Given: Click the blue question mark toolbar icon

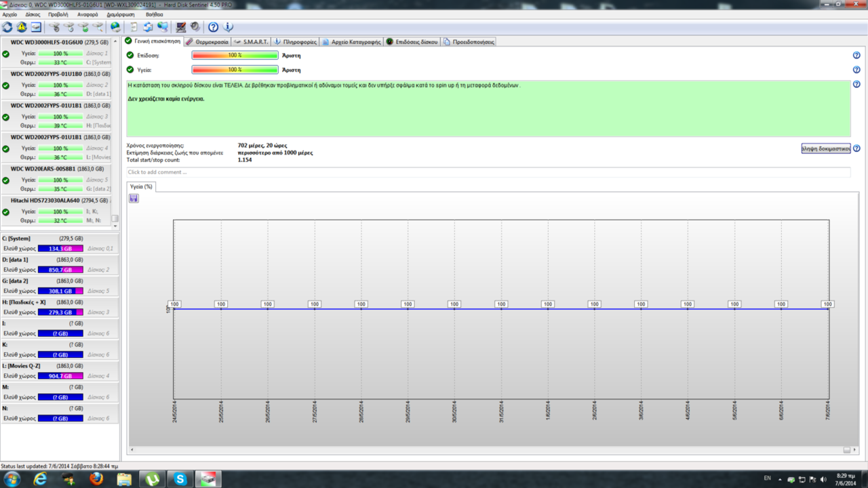Looking at the screenshot, I should point(213,27).
